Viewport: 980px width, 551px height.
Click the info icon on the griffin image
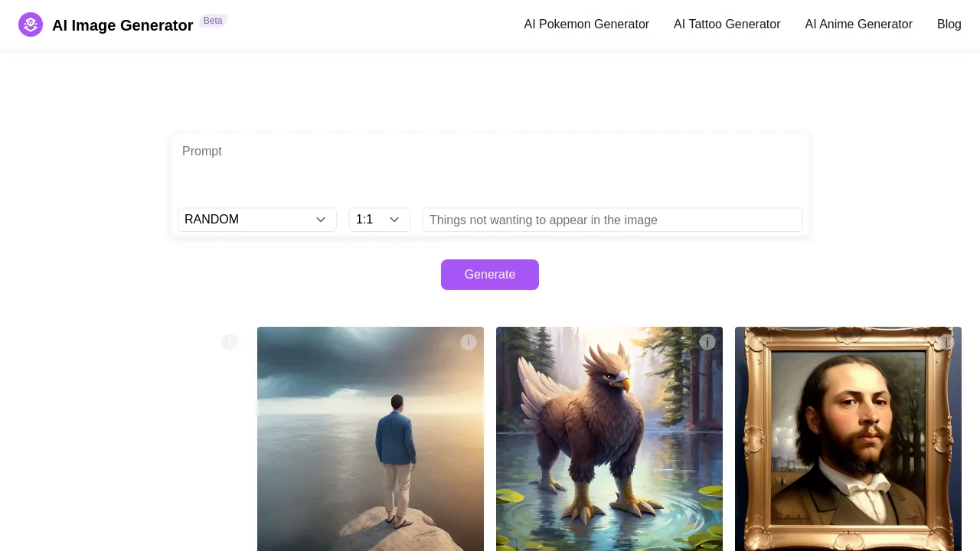pos(707,342)
